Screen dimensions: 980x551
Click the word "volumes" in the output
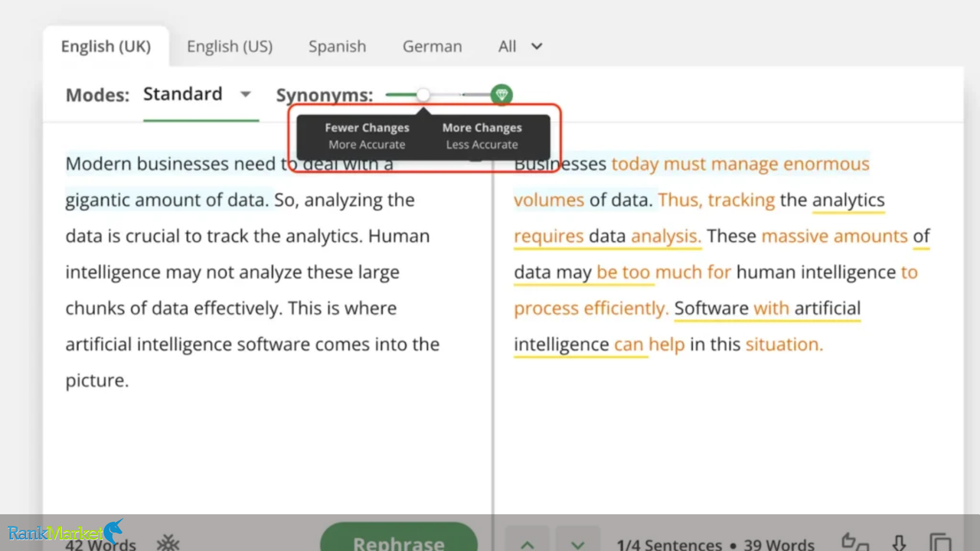pyautogui.click(x=549, y=200)
